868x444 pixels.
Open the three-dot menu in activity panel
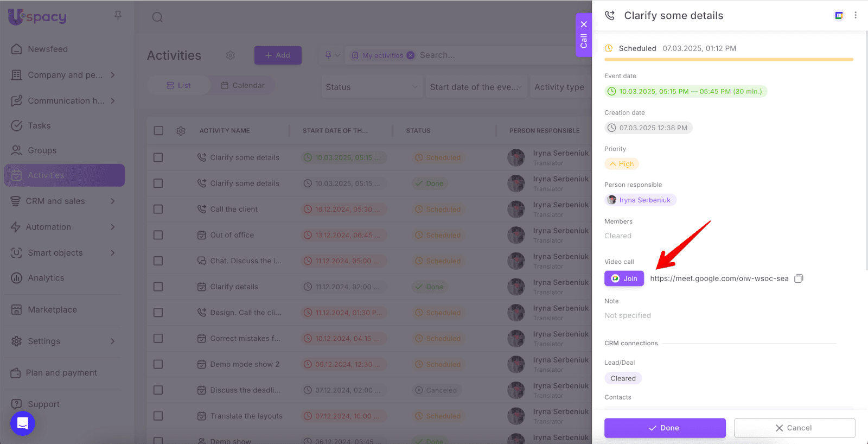click(x=856, y=15)
